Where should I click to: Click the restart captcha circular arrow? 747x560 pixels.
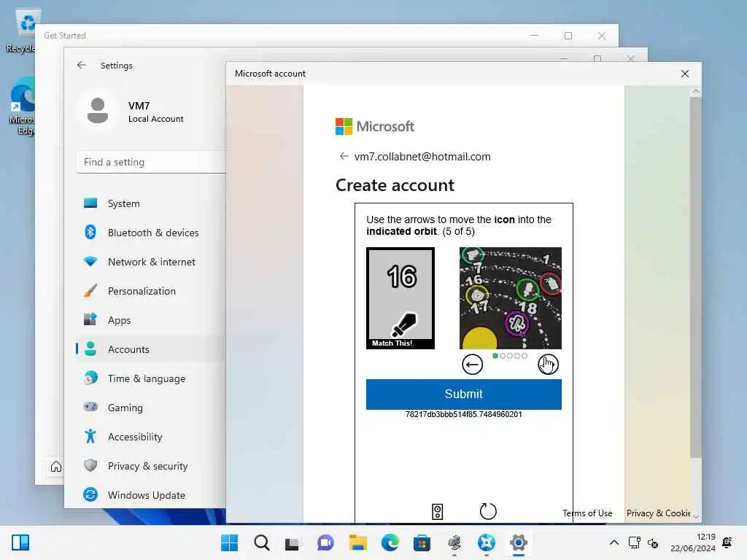(488, 511)
